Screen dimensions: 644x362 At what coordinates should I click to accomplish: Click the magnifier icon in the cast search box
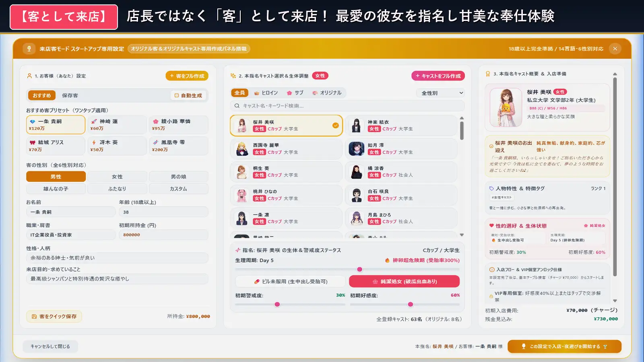(237, 106)
